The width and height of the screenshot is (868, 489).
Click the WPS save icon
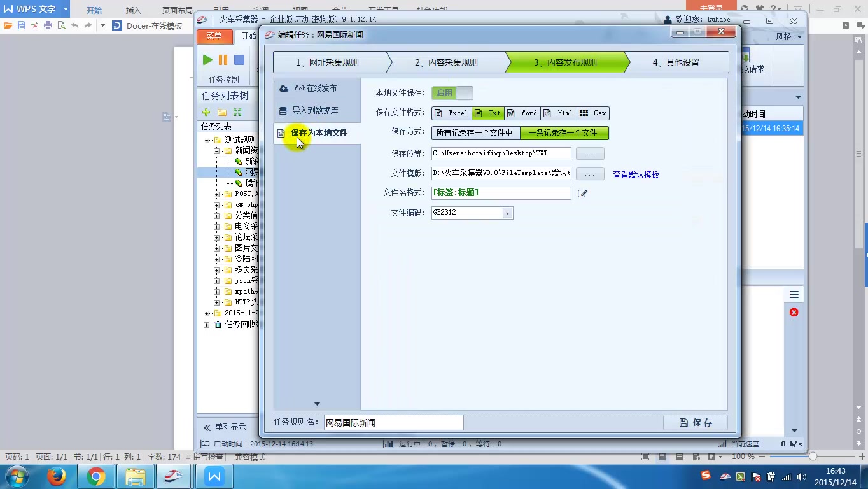click(22, 26)
